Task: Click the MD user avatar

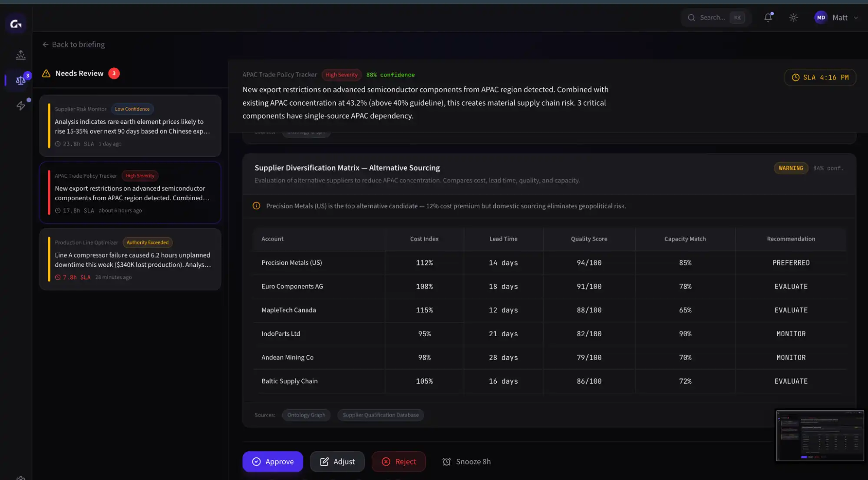Action: (820, 17)
